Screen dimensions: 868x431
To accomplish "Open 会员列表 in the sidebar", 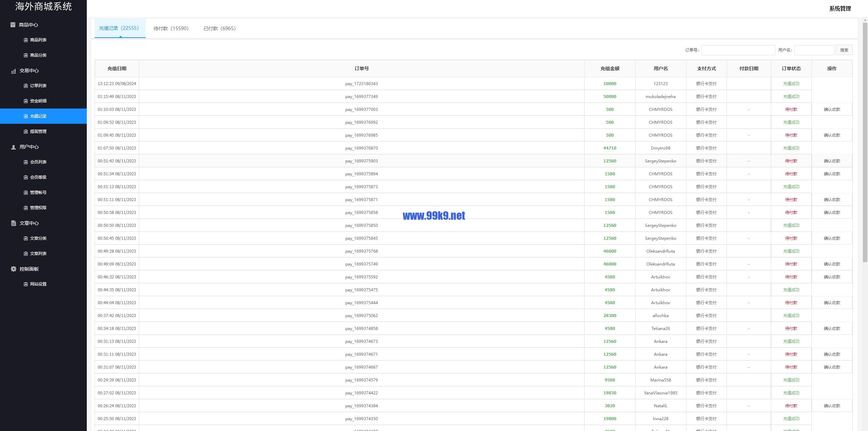I will [43, 162].
